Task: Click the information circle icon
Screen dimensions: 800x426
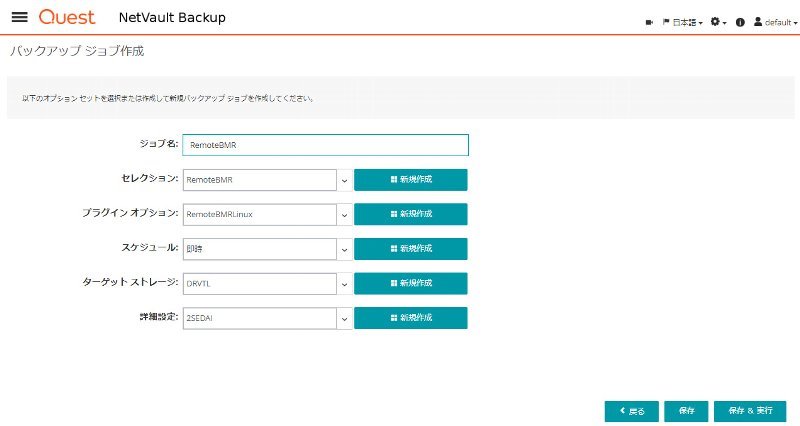Action: [740, 22]
